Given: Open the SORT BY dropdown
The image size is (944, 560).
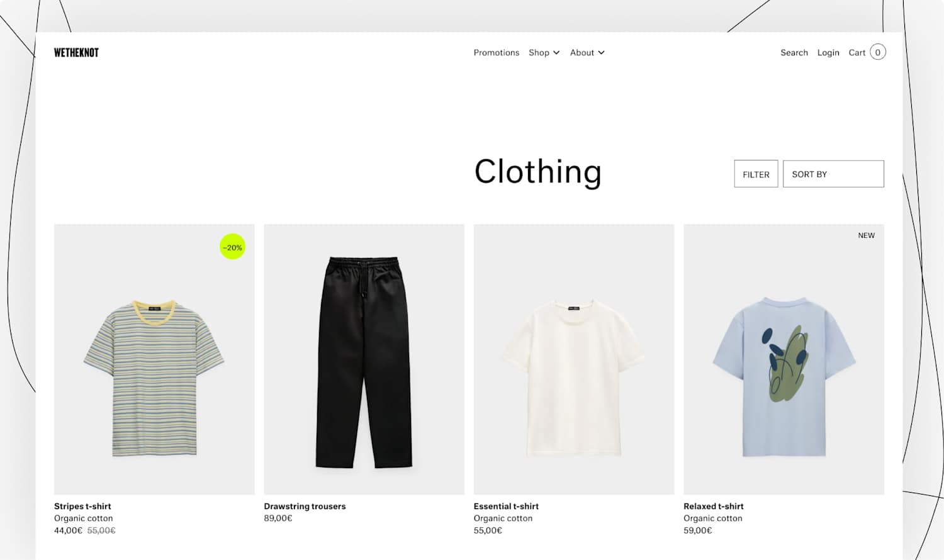Looking at the screenshot, I should (x=833, y=174).
